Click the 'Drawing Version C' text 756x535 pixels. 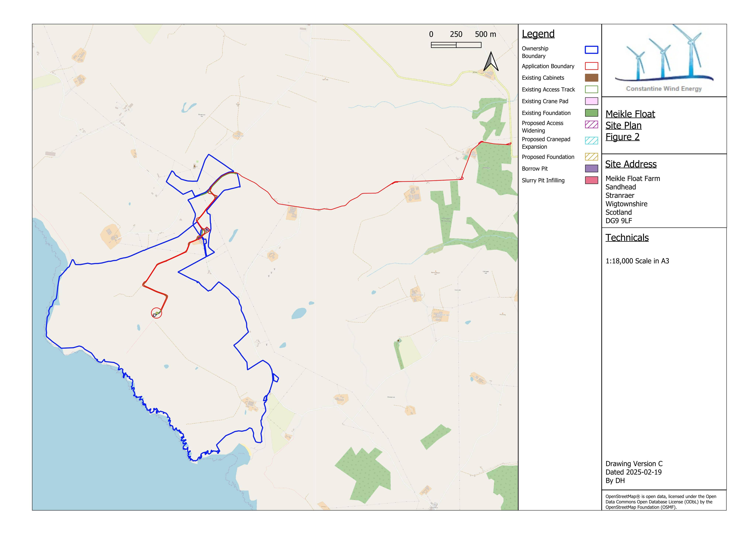pyautogui.click(x=634, y=464)
